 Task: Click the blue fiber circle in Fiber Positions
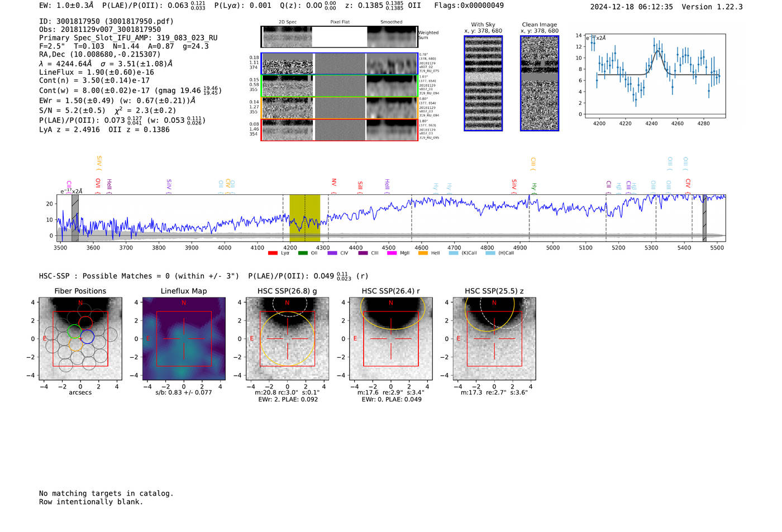point(87,337)
